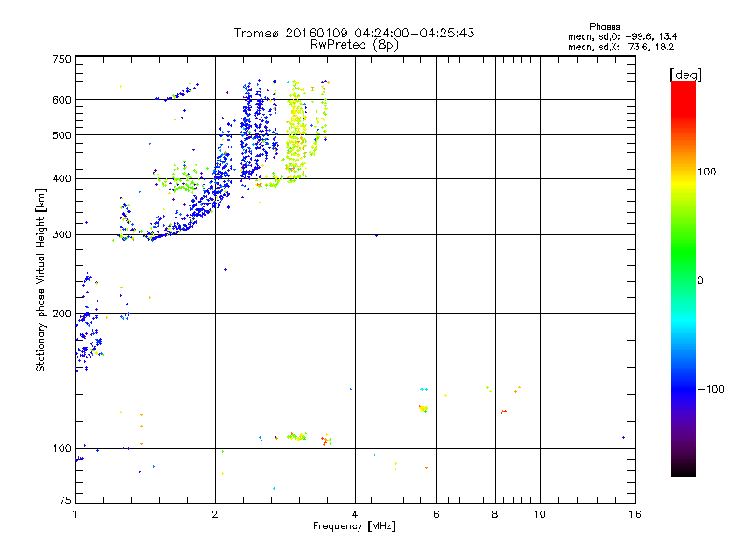Click the x-axis tick label "10"
This screenshot has height=560, width=747.
tap(540, 514)
